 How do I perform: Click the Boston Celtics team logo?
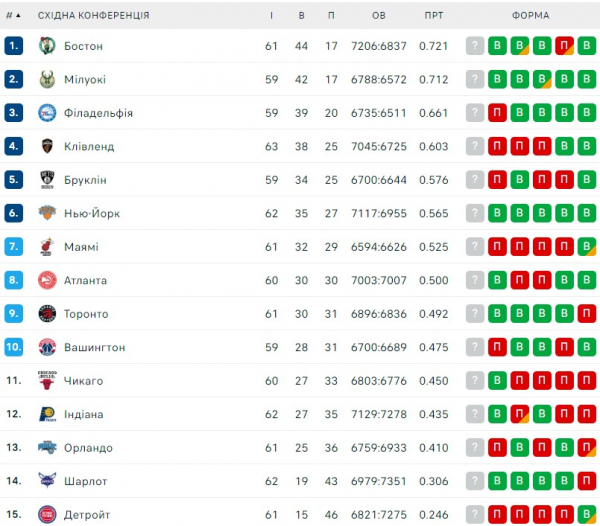(45, 46)
